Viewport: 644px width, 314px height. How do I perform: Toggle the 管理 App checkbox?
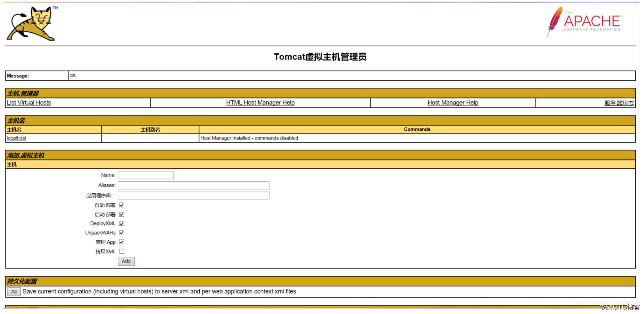click(121, 242)
